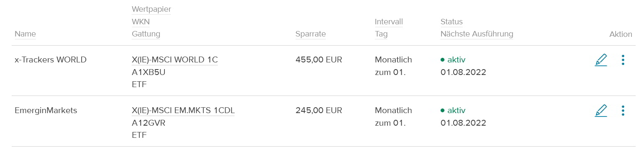The image size is (644, 155).
Task: Open the X(IE)-MSCI WORLD 1C security link
Action: [x=175, y=60]
